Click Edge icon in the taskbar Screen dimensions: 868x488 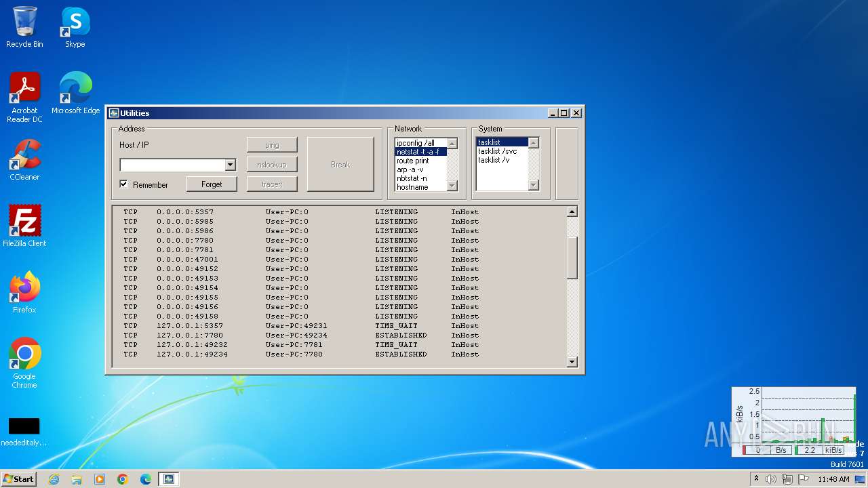click(146, 479)
